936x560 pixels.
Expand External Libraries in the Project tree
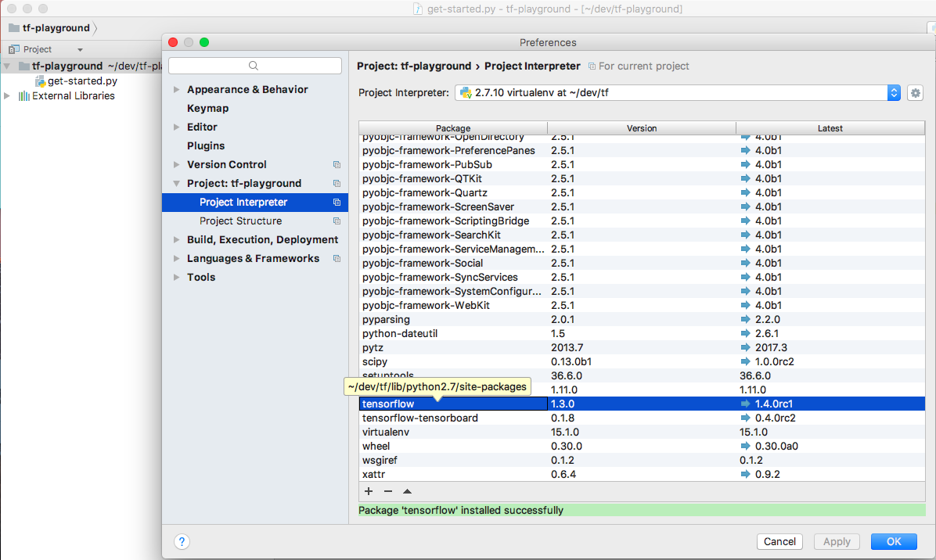[7, 96]
